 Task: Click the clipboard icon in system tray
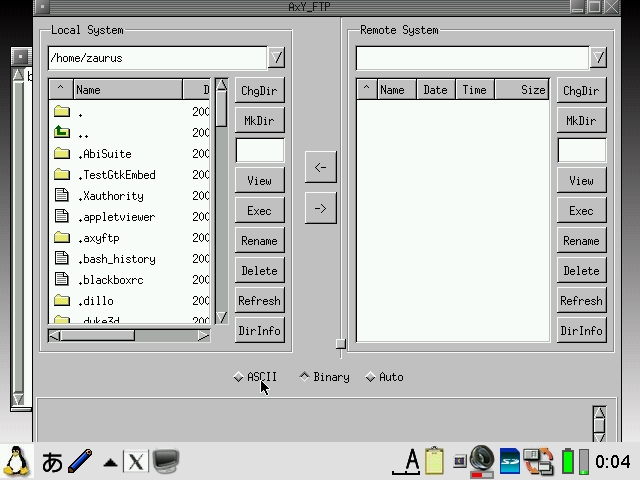pyautogui.click(x=434, y=461)
